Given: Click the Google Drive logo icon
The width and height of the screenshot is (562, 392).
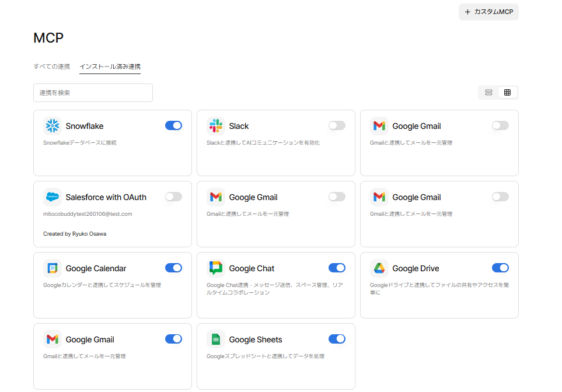Looking at the screenshot, I should coord(379,268).
